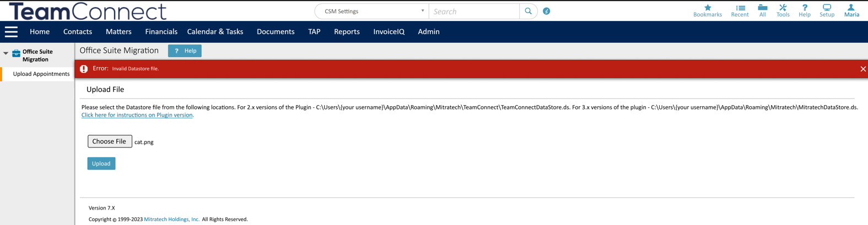Image resolution: width=868 pixels, height=225 pixels.
Task: Open the Documents menu
Action: pyautogui.click(x=276, y=32)
